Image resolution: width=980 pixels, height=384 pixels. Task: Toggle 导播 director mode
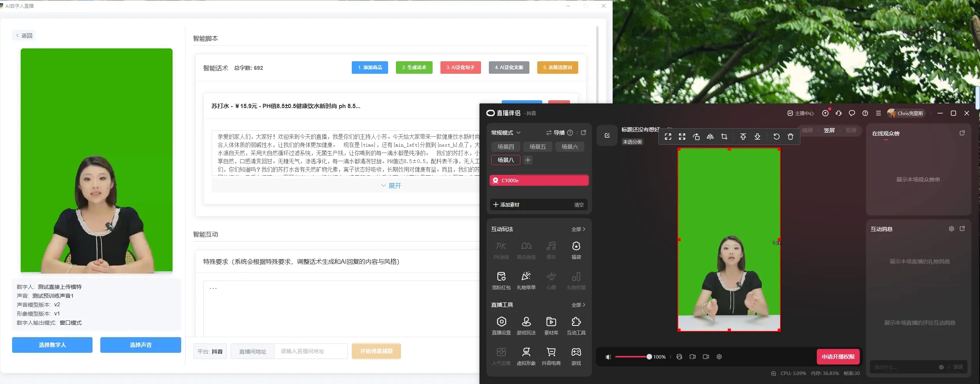pyautogui.click(x=556, y=133)
